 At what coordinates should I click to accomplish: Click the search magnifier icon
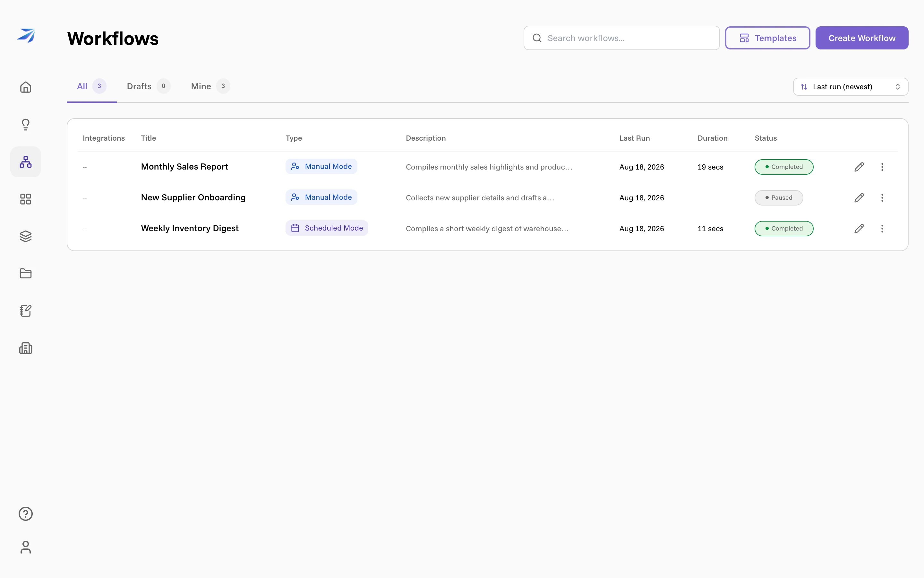coord(537,38)
